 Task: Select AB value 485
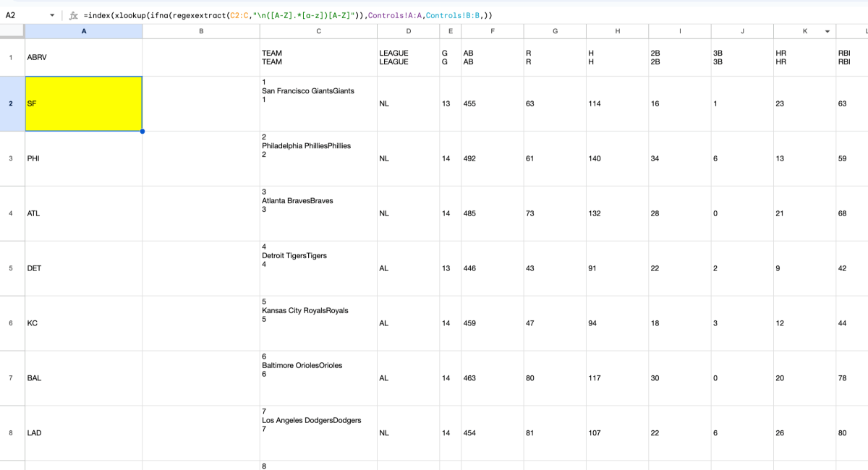[x=493, y=213]
